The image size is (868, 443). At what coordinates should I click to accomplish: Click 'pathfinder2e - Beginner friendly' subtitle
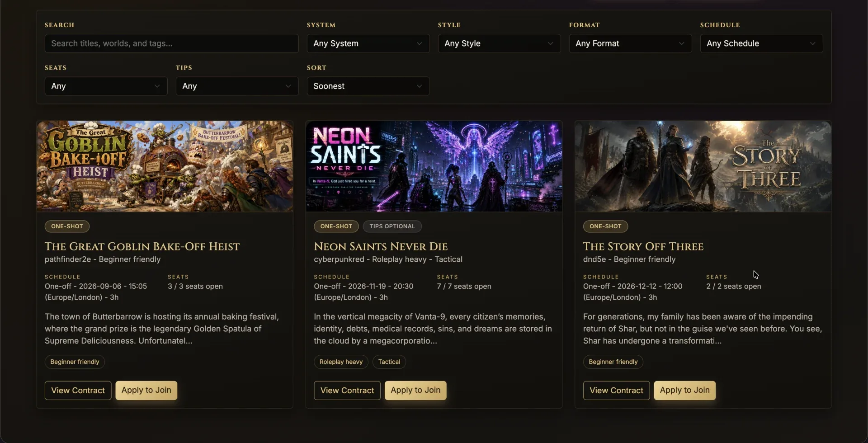pyautogui.click(x=103, y=259)
